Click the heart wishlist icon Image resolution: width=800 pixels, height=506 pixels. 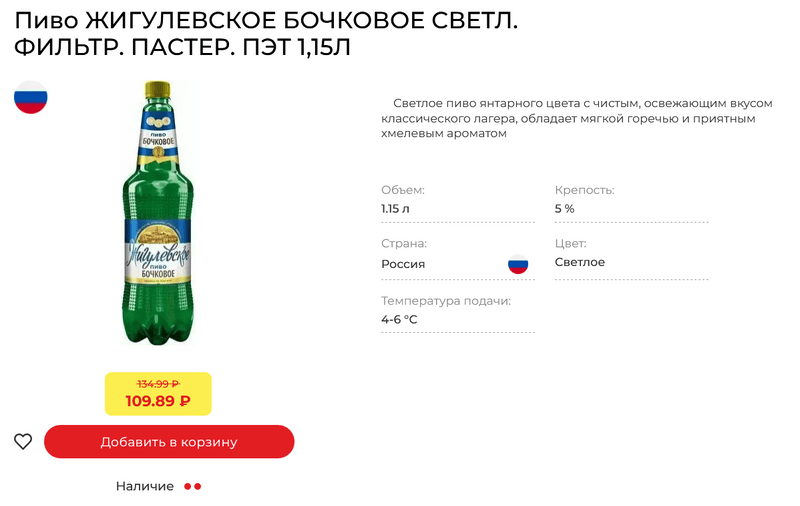point(23,442)
